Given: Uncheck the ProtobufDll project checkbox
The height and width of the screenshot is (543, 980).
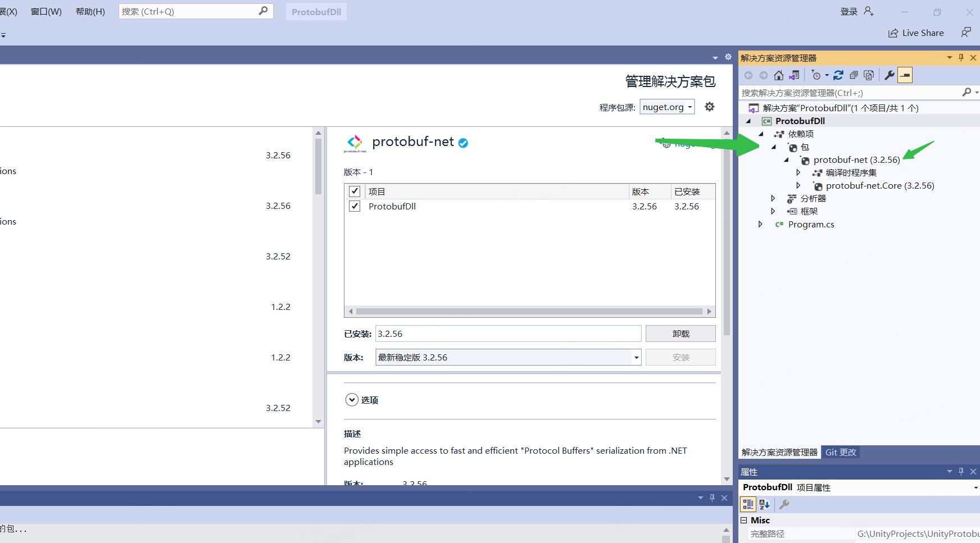Looking at the screenshot, I should [355, 206].
